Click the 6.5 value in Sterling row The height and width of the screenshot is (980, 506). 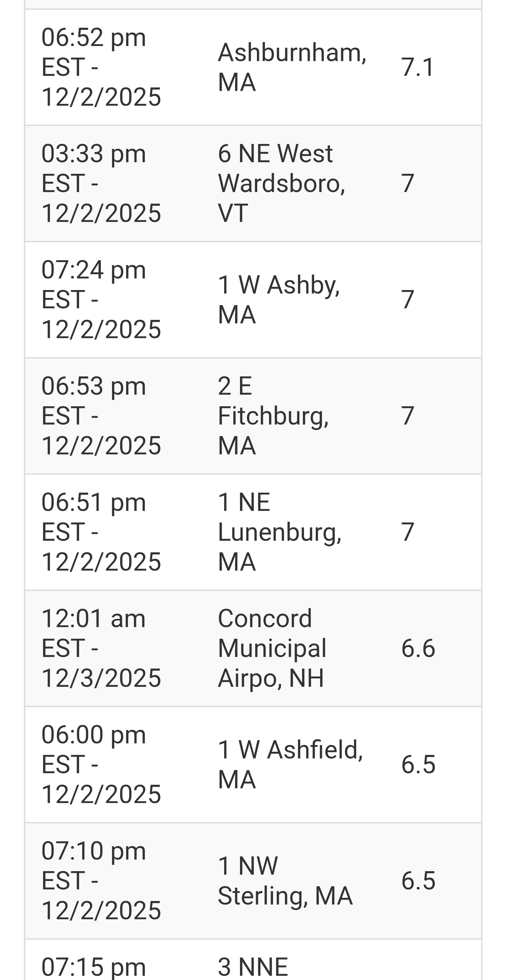click(418, 880)
